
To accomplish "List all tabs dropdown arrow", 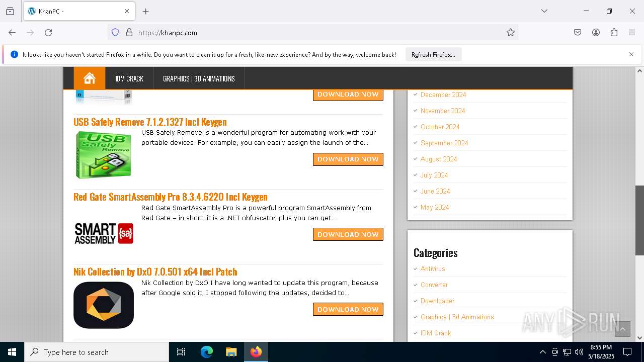I will [x=544, y=11].
